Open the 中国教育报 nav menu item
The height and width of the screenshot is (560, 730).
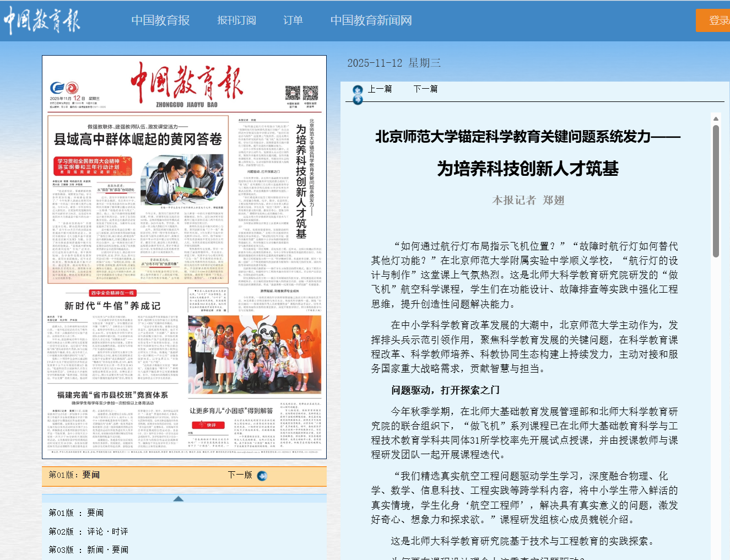[160, 20]
